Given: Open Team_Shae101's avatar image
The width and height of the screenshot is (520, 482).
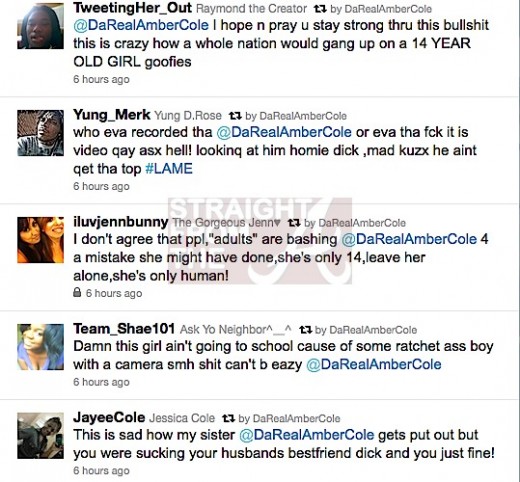Looking at the screenshot, I should tap(40, 347).
